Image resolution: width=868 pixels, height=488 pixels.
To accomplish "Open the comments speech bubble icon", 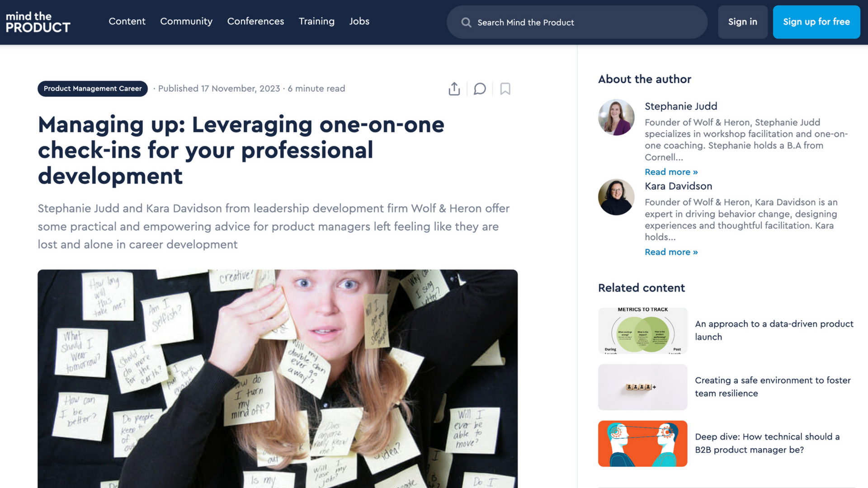I will [480, 89].
